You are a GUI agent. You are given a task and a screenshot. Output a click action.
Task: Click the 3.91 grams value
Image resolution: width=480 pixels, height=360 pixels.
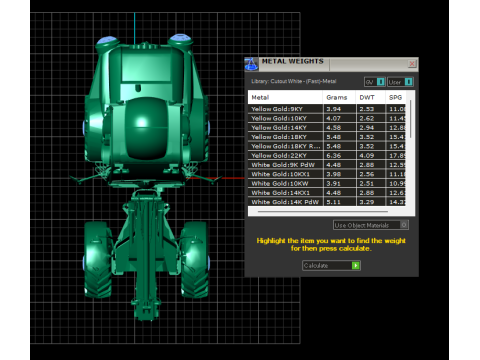334,184
